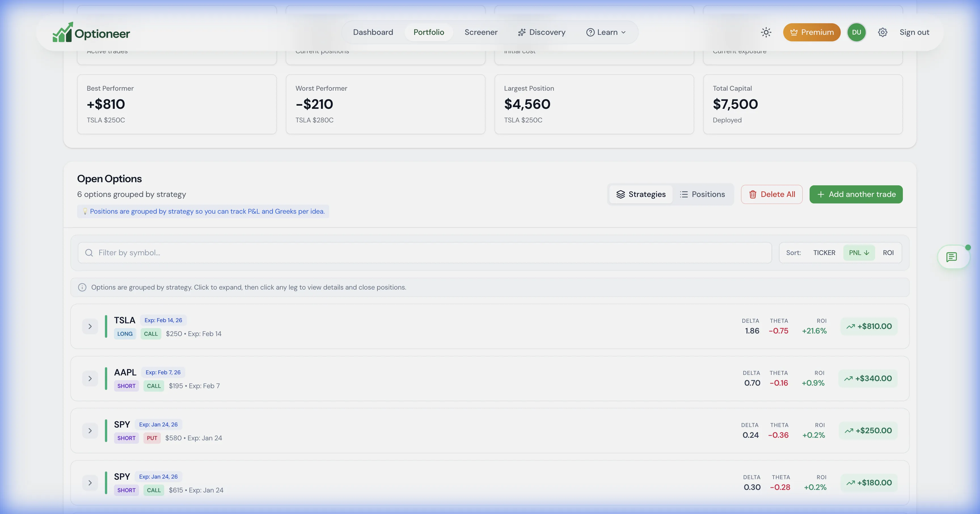
Task: Go to the Dashboard tab
Action: tap(373, 32)
